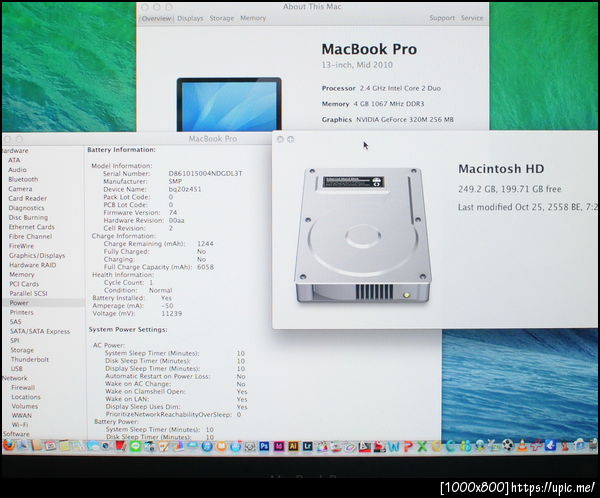Click the Voltage value 11239
The width and height of the screenshot is (600, 498).
click(171, 313)
